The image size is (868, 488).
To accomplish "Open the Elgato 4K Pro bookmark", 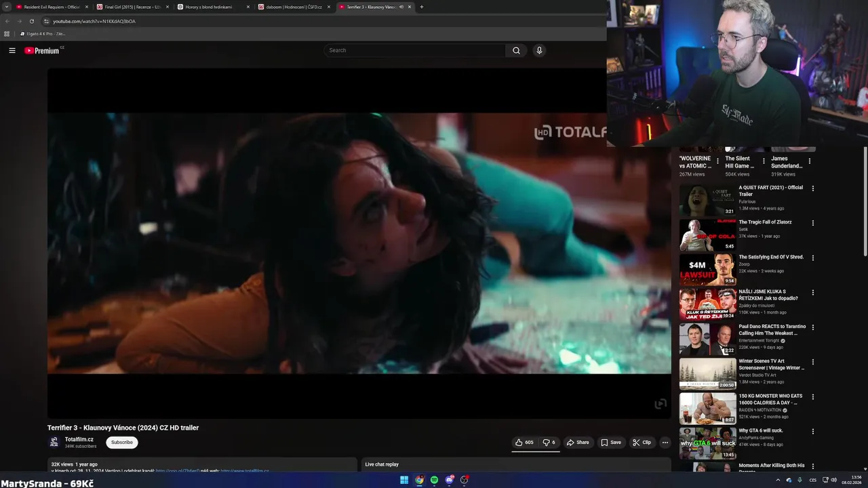I will pos(43,34).
